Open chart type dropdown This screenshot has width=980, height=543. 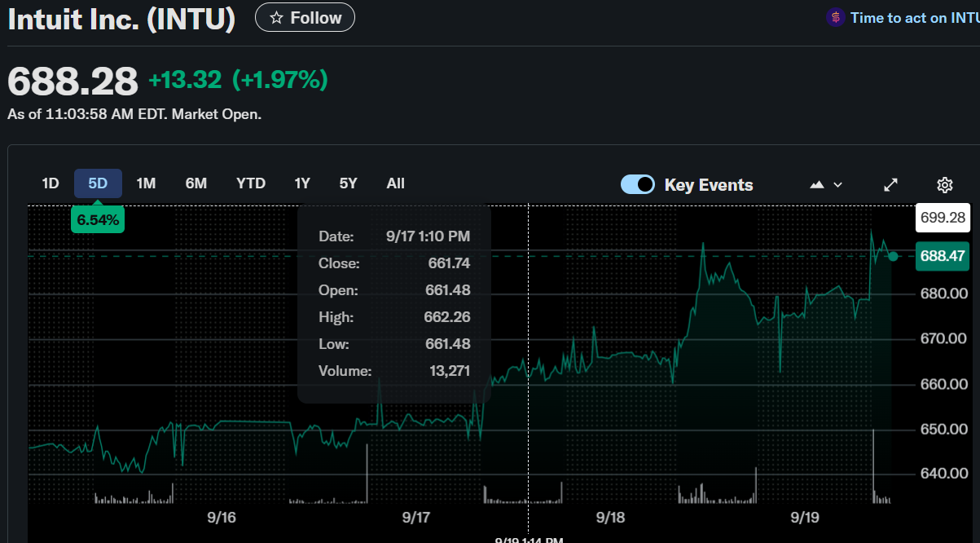coord(826,185)
